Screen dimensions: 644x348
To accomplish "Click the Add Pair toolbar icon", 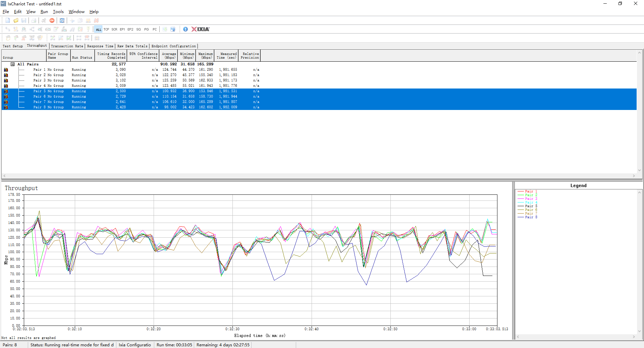I will [8, 29].
